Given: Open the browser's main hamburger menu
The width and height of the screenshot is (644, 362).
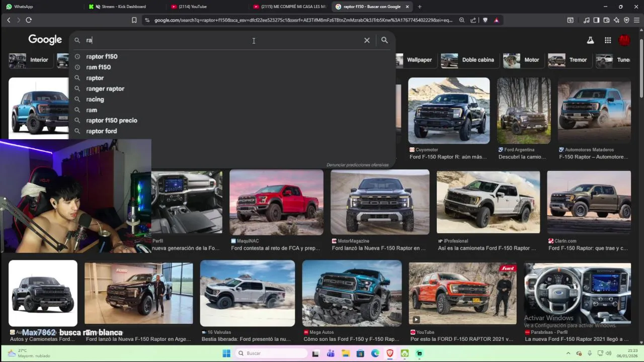Looking at the screenshot, I should coord(636,20).
